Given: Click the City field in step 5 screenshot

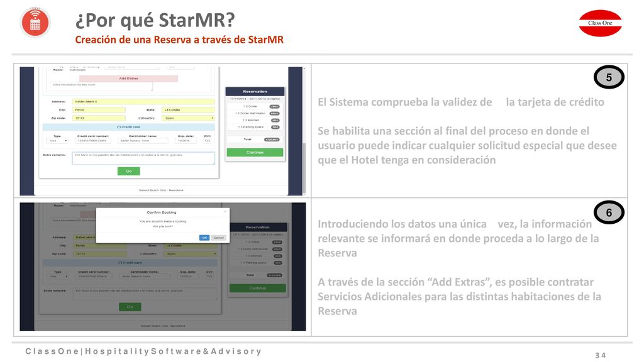Looking at the screenshot, I should (x=99, y=110).
